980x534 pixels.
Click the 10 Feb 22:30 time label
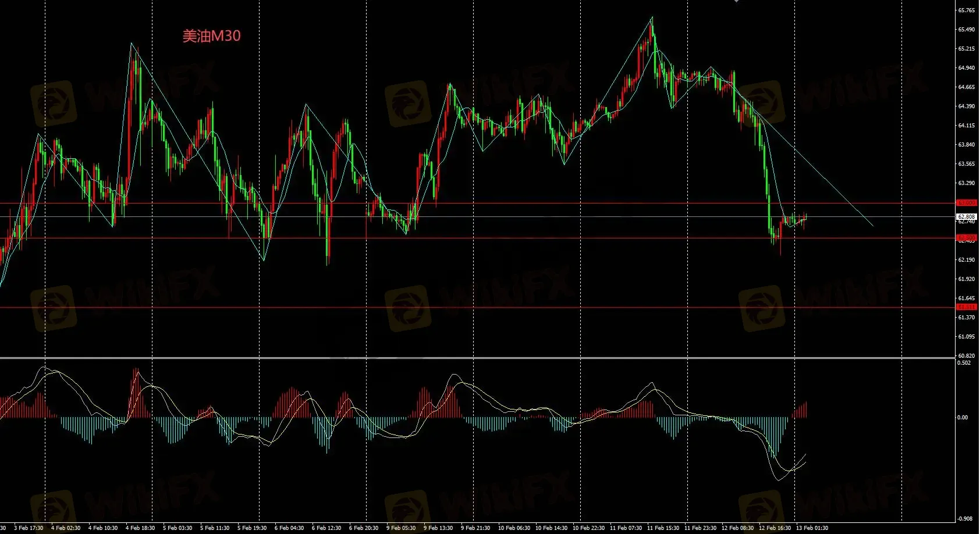[588, 528]
